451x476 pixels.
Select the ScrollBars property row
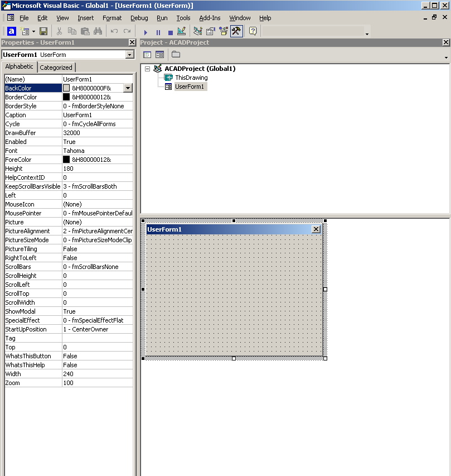[69, 267]
